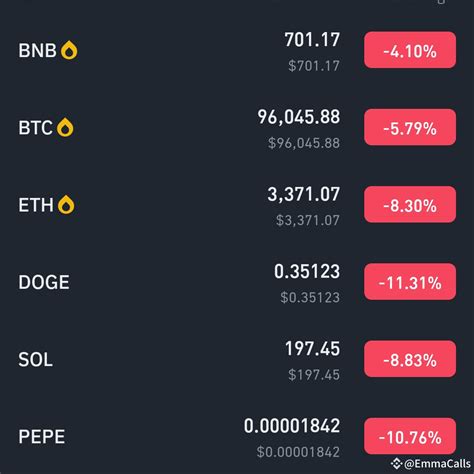Click the BTC price 96,045.88
This screenshot has height=474, width=474.
click(x=299, y=117)
